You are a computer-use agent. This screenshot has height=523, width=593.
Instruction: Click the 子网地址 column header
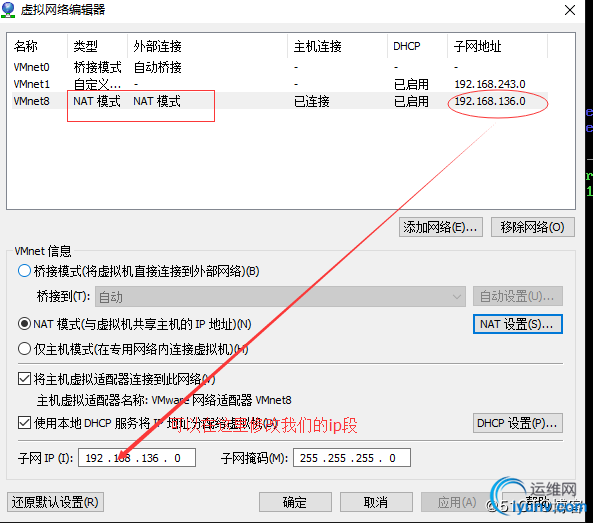coord(498,46)
